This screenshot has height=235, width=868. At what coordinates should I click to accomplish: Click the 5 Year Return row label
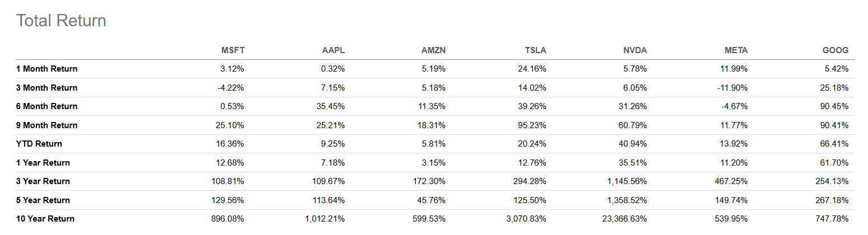point(43,200)
